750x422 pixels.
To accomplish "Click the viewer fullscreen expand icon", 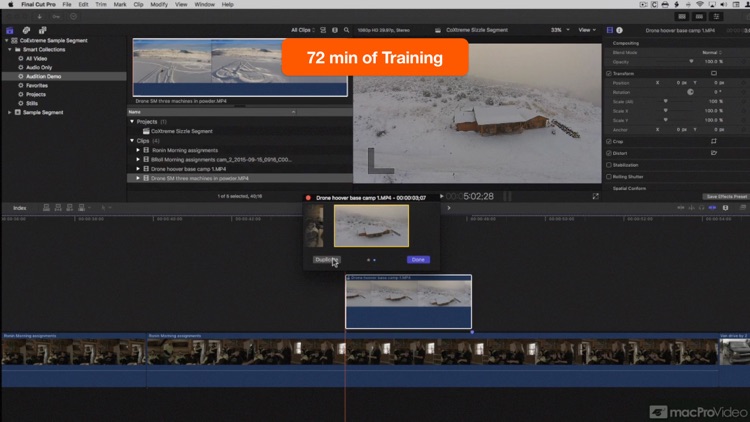I will point(596,196).
